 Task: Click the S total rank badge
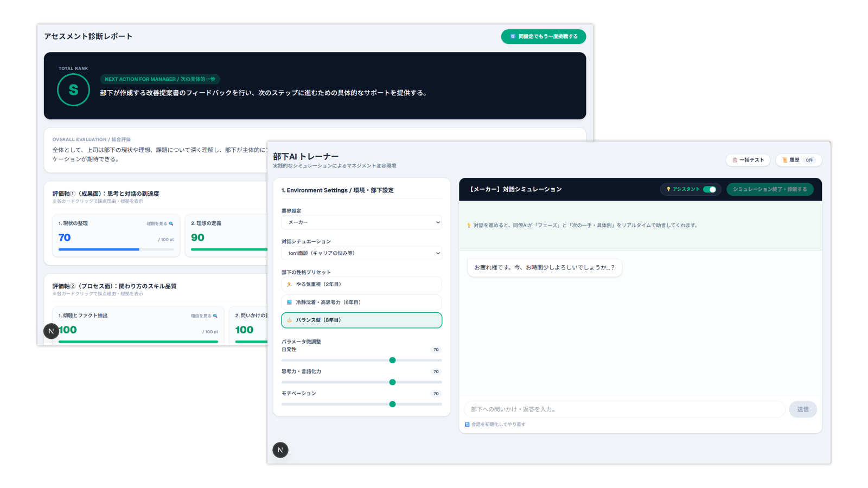[x=73, y=90]
